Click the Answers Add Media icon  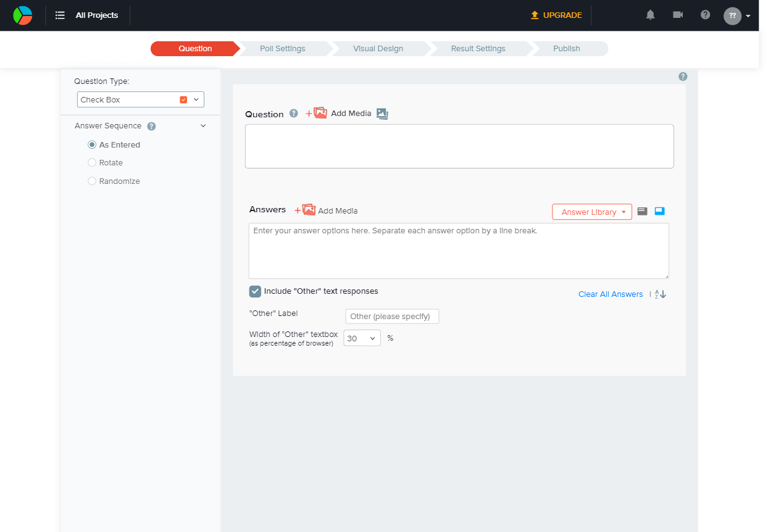[x=306, y=210]
